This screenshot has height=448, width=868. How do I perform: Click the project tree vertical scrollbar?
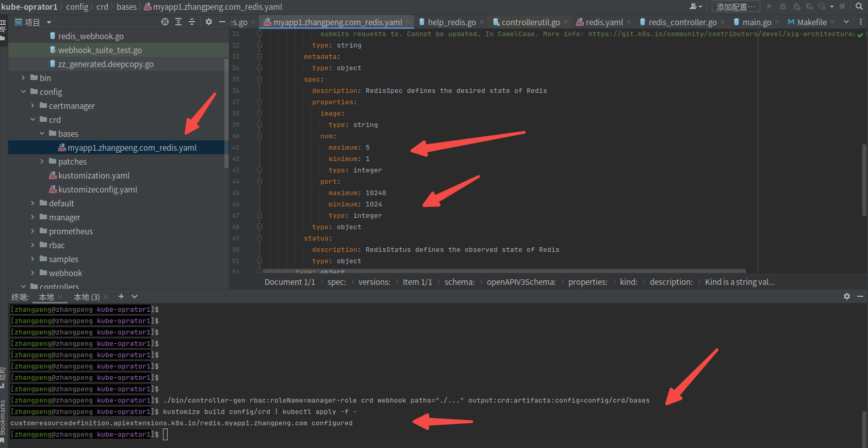tap(226, 113)
